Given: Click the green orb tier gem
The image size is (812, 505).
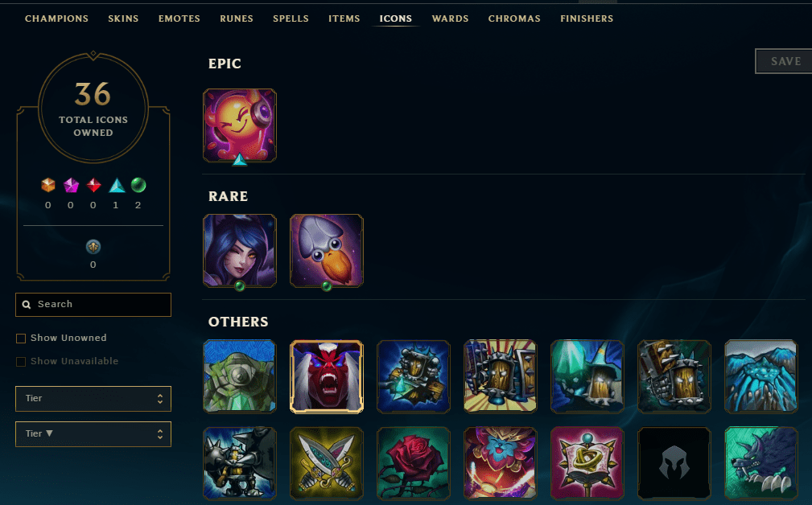Looking at the screenshot, I should coord(138,185).
